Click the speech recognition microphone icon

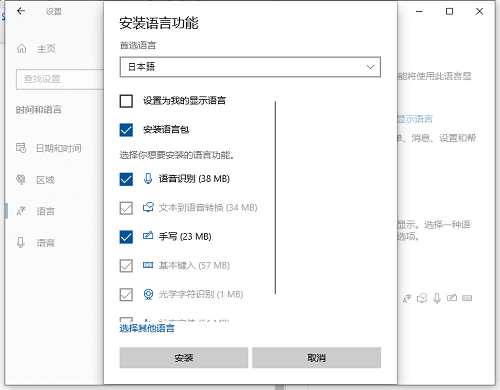tap(148, 179)
